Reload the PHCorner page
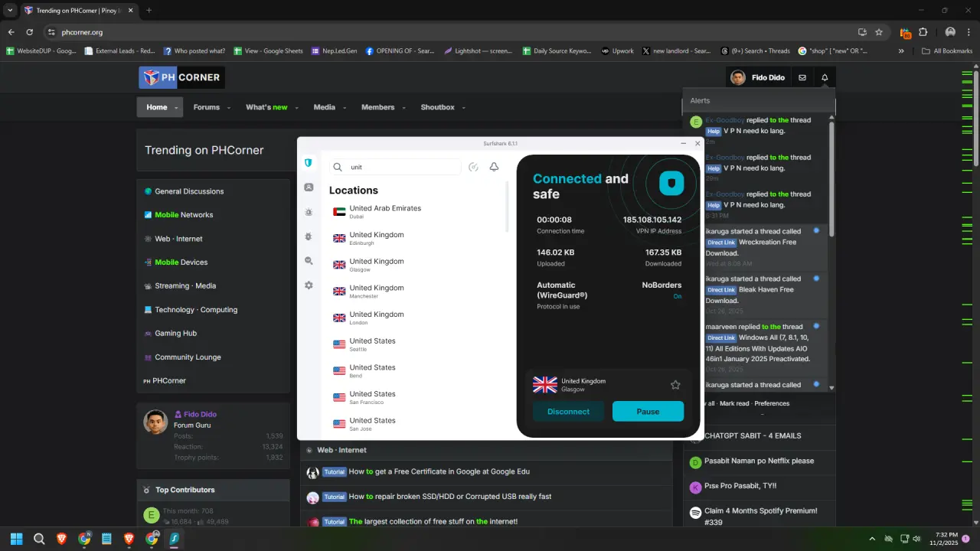The width and height of the screenshot is (980, 551). 30,32
